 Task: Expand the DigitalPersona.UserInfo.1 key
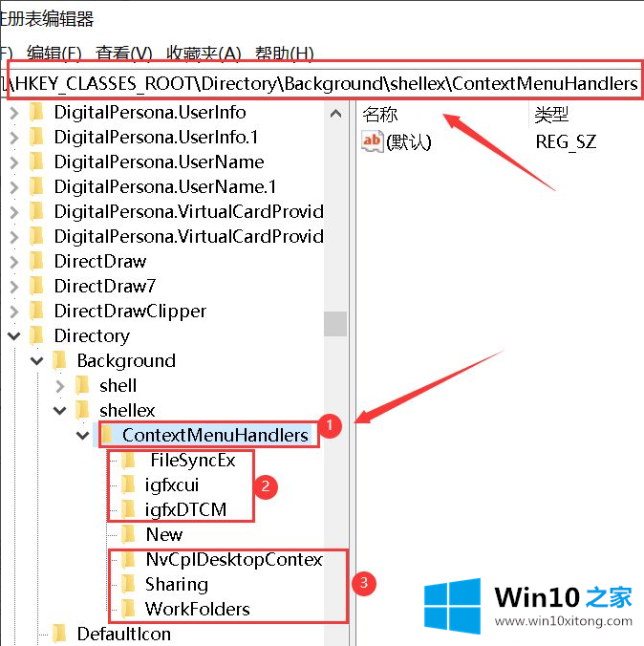pyautogui.click(x=14, y=138)
